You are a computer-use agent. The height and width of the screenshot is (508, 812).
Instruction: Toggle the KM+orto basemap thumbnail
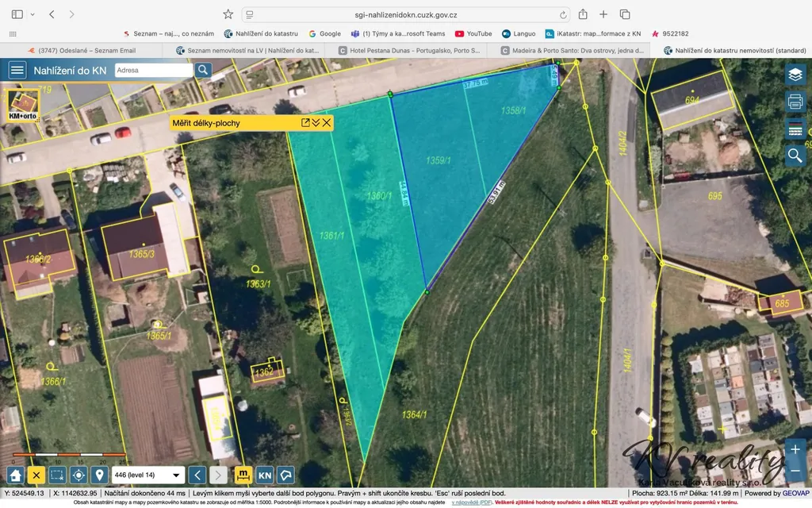tap(23, 106)
